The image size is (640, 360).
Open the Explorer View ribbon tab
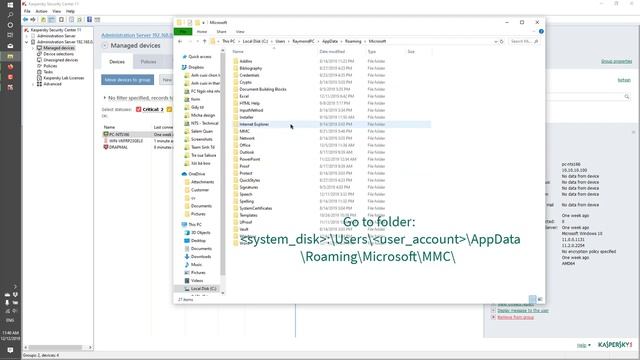pos(240,31)
